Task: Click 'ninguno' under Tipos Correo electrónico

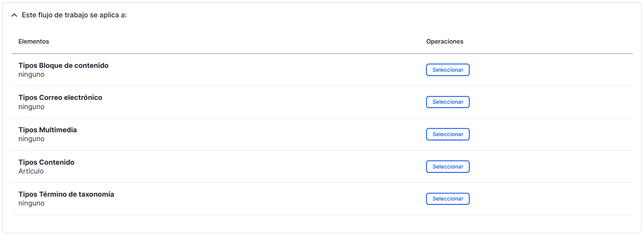Action: coord(32,107)
